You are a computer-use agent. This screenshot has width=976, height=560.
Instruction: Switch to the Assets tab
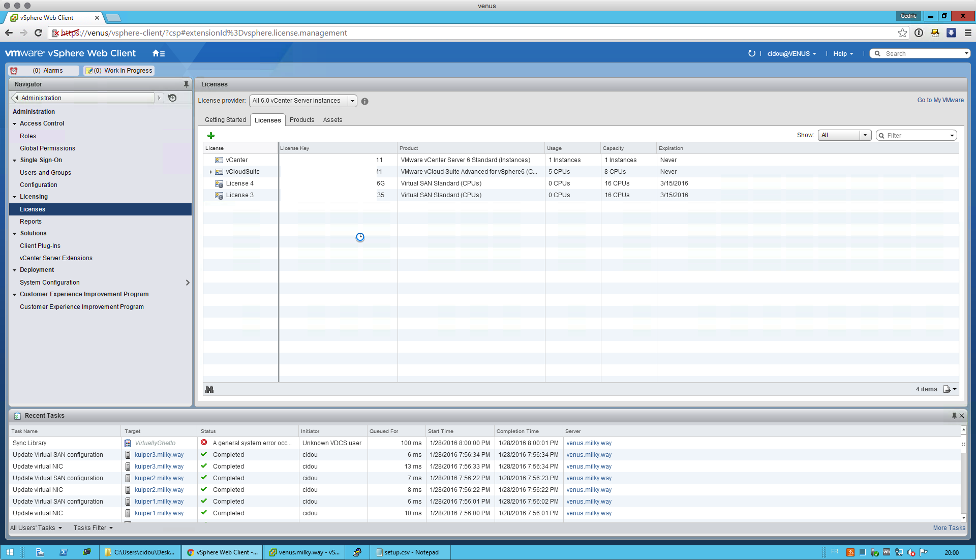[x=333, y=120]
